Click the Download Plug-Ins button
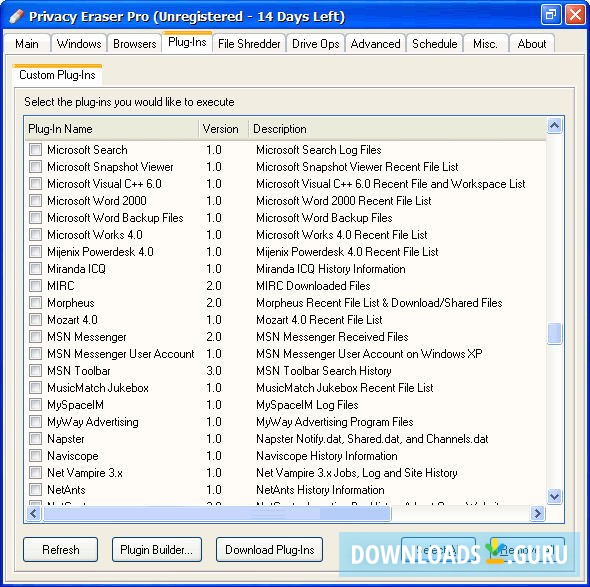Screen dimensions: 590x587 click(269, 550)
